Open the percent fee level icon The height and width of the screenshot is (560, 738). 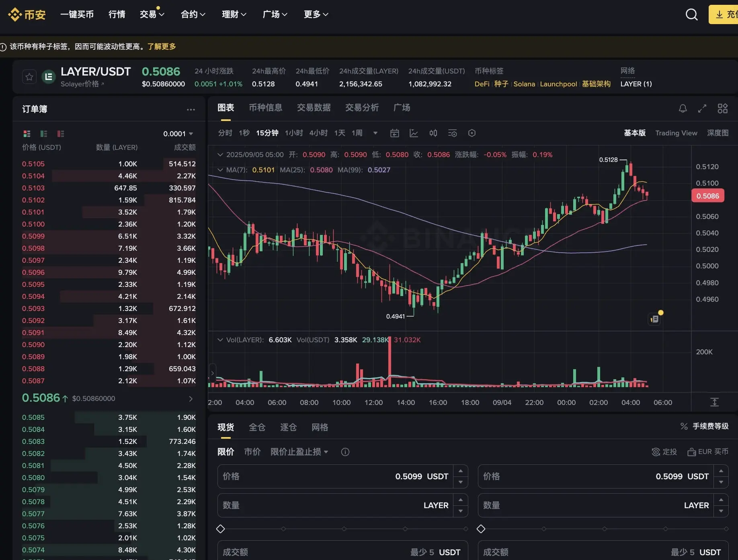pyautogui.click(x=684, y=426)
